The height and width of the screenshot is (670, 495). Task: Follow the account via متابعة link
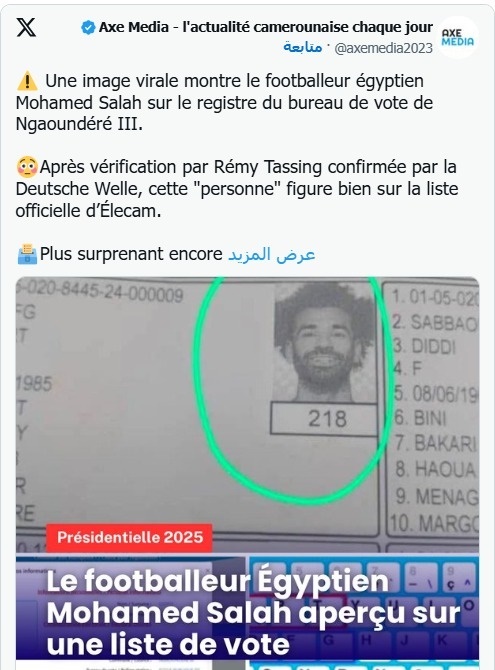[303, 47]
